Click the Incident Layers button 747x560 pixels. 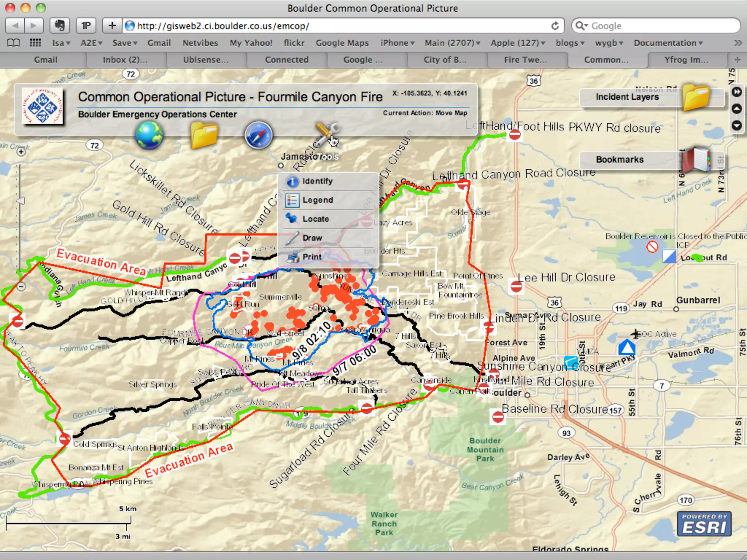coord(627,97)
